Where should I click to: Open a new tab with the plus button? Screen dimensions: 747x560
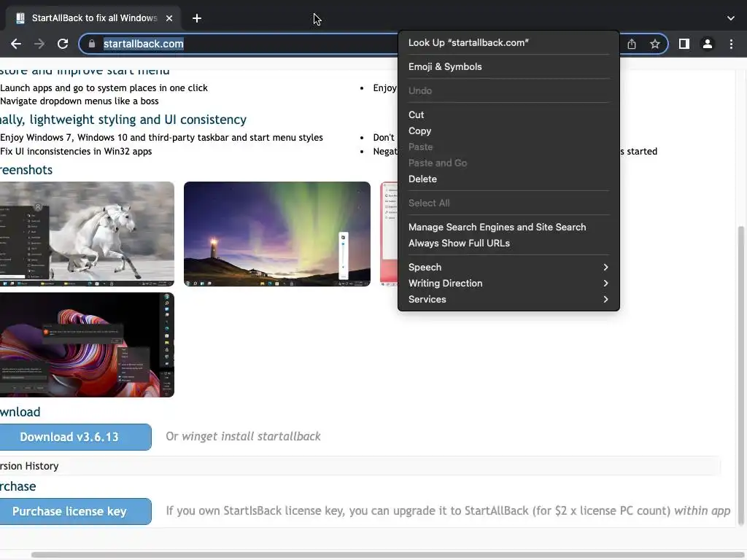pyautogui.click(x=197, y=18)
